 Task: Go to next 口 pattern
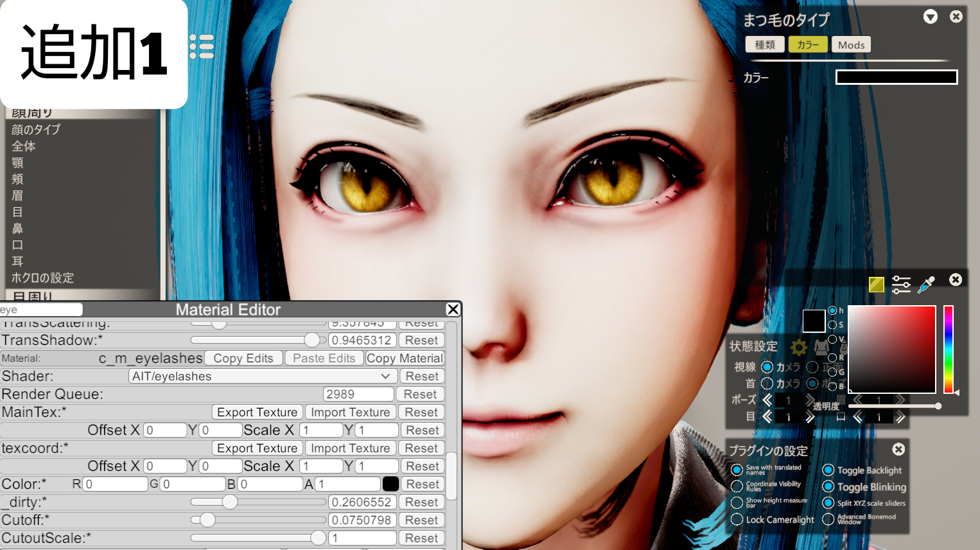(900, 418)
